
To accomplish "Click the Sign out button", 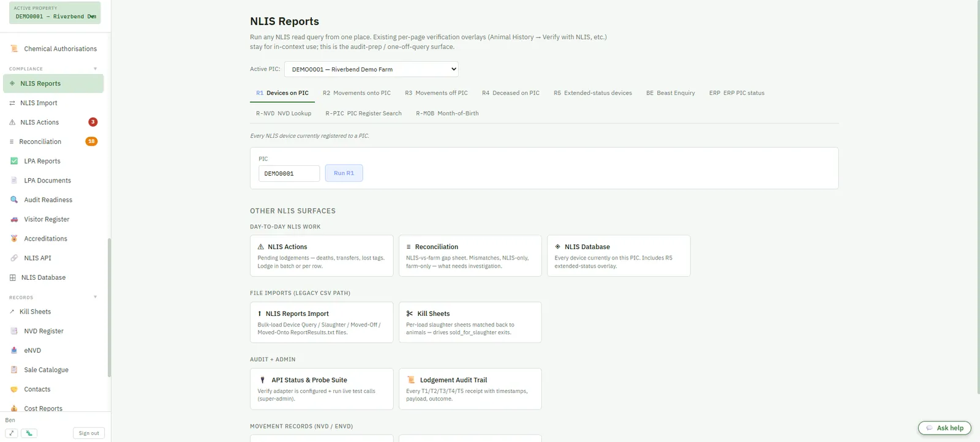I will click(x=89, y=433).
